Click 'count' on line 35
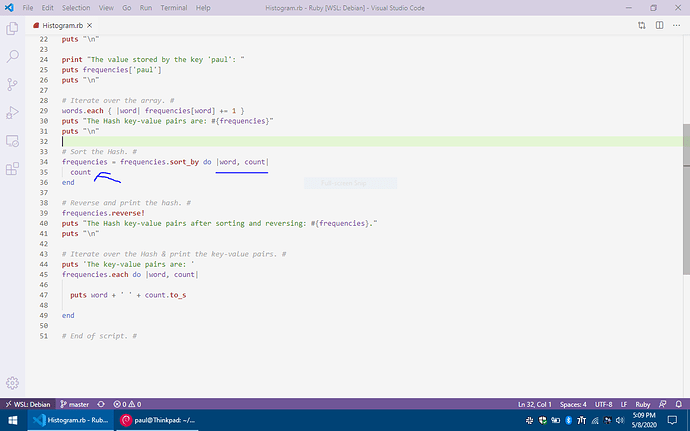Screen dimensions: 690x431 coord(81,172)
